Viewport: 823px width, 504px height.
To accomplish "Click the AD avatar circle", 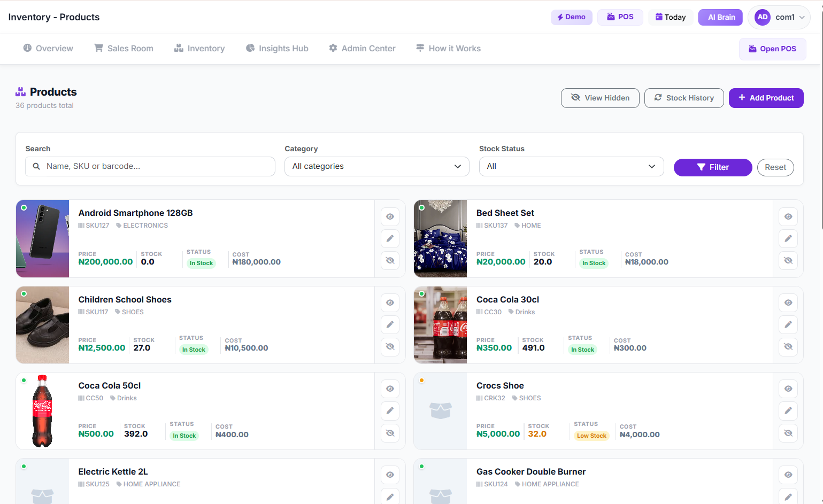I will (763, 17).
